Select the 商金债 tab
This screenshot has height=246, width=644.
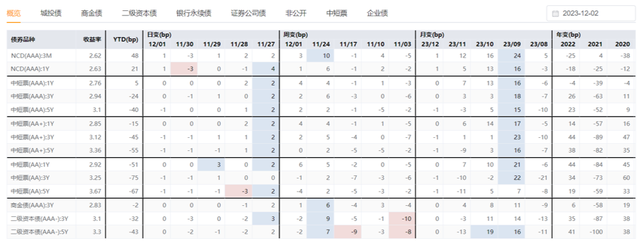tap(92, 13)
